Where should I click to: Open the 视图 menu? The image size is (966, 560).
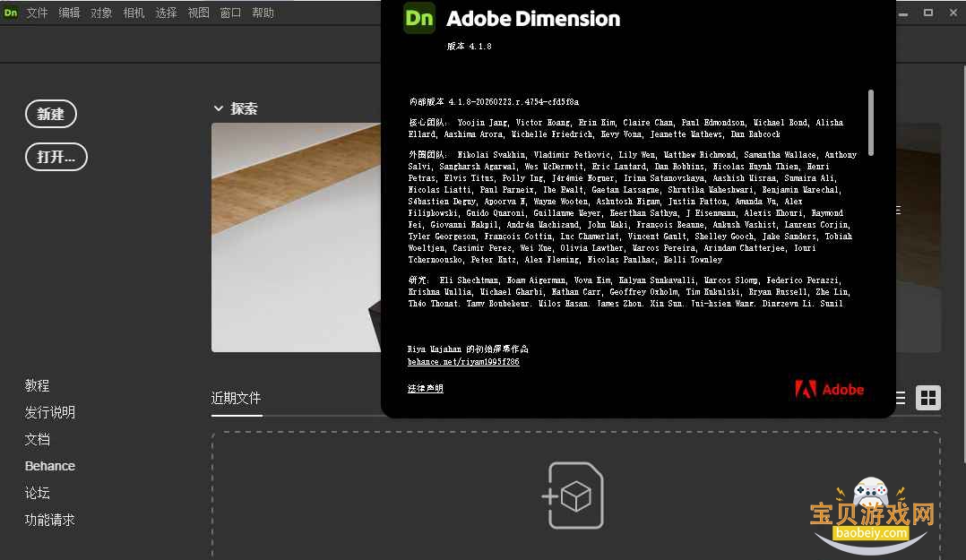point(198,13)
